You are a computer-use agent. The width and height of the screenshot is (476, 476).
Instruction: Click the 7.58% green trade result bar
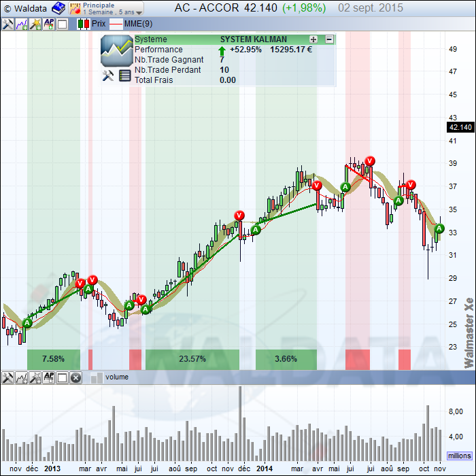(54, 360)
